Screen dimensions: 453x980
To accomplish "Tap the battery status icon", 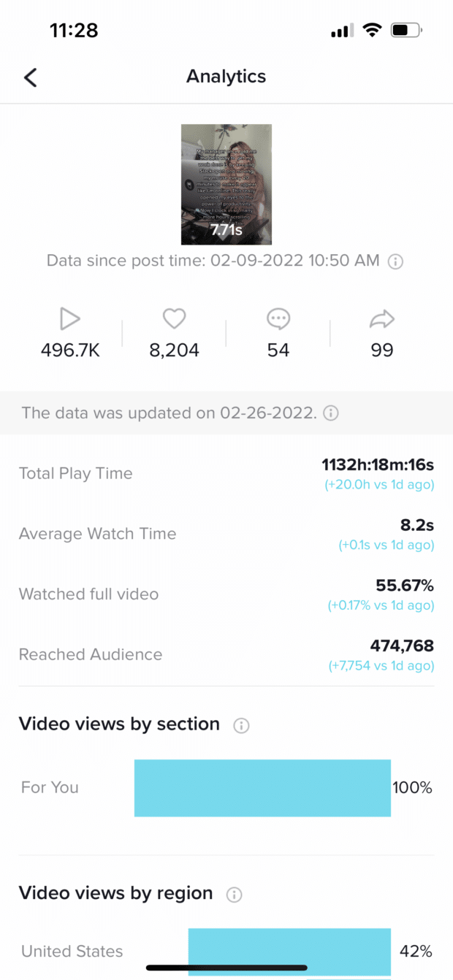I will click(407, 31).
